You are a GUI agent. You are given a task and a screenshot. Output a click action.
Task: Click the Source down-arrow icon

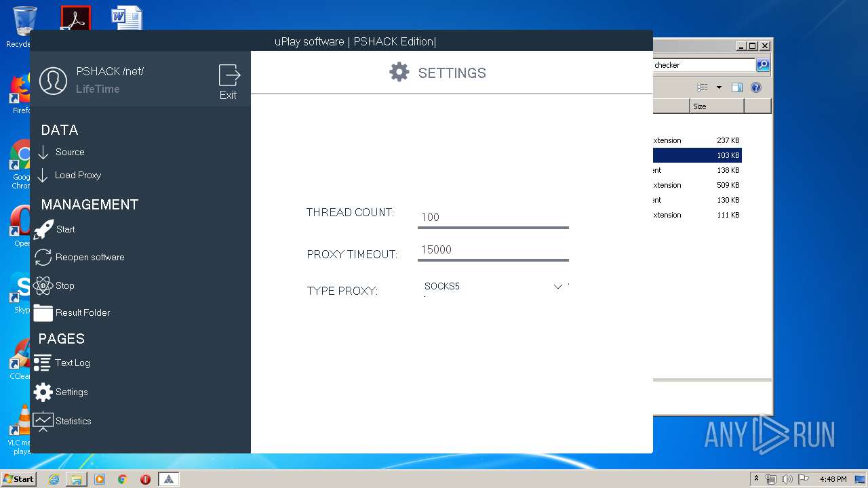(43, 152)
